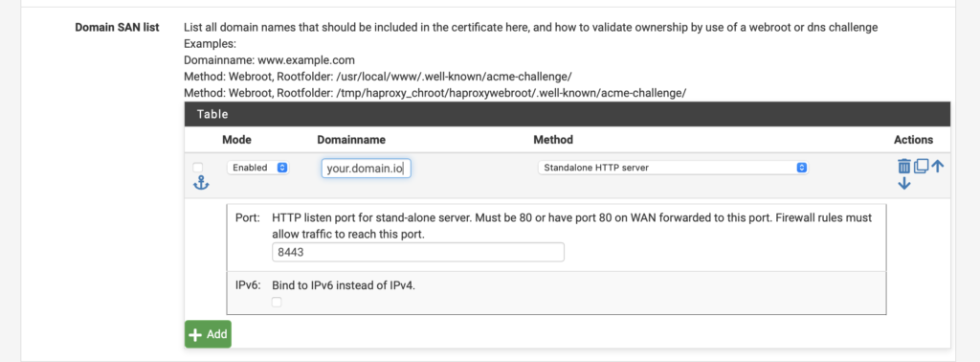Click the Domainname field with your.domain.io
980x362 pixels.
[367, 169]
